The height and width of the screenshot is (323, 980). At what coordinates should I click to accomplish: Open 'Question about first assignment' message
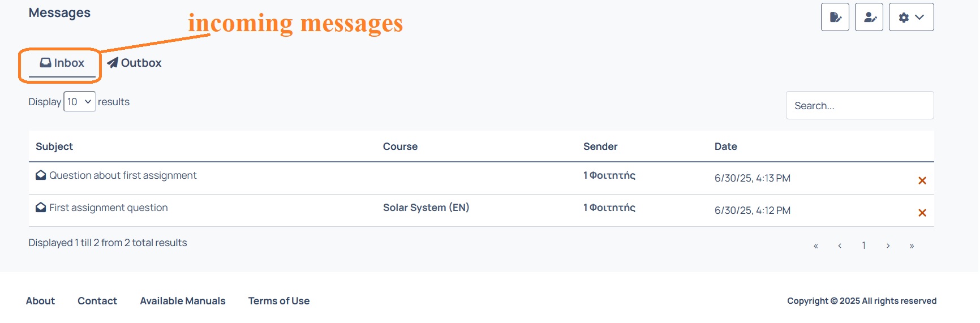(123, 175)
